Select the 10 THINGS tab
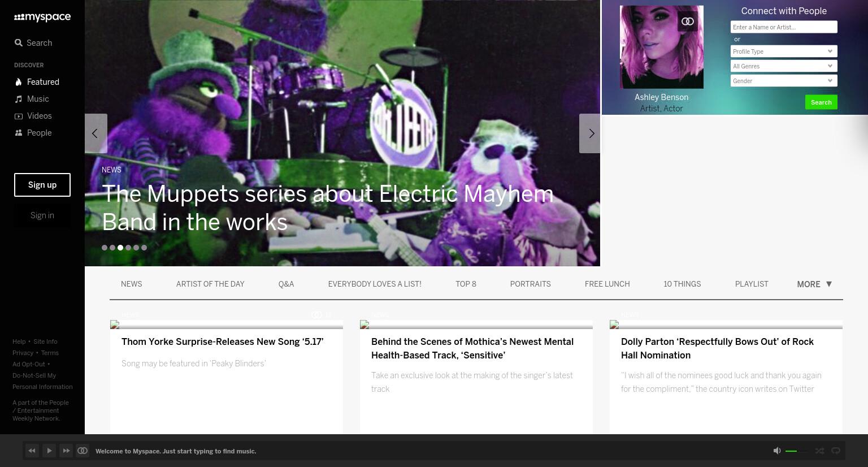868x467 pixels. coord(682,284)
